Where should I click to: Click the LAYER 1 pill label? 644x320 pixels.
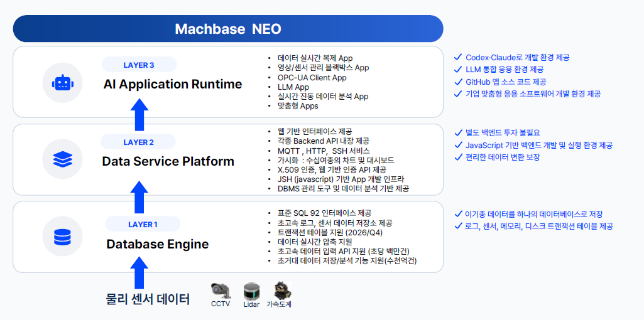pos(143,225)
